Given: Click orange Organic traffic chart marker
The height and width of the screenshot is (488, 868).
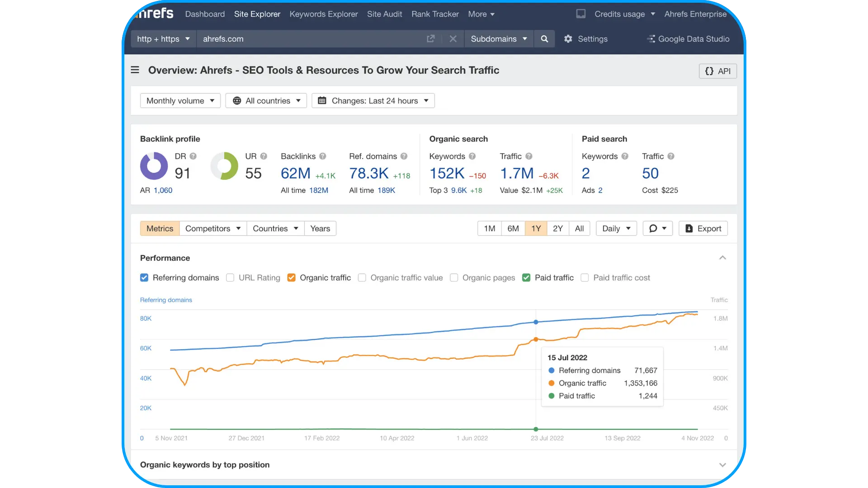Looking at the screenshot, I should pyautogui.click(x=536, y=339).
